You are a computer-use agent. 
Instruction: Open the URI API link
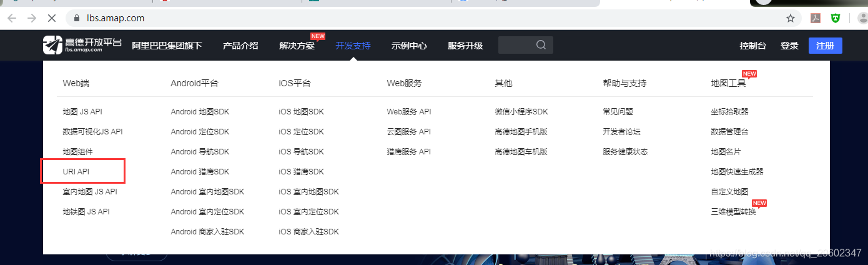tap(76, 171)
